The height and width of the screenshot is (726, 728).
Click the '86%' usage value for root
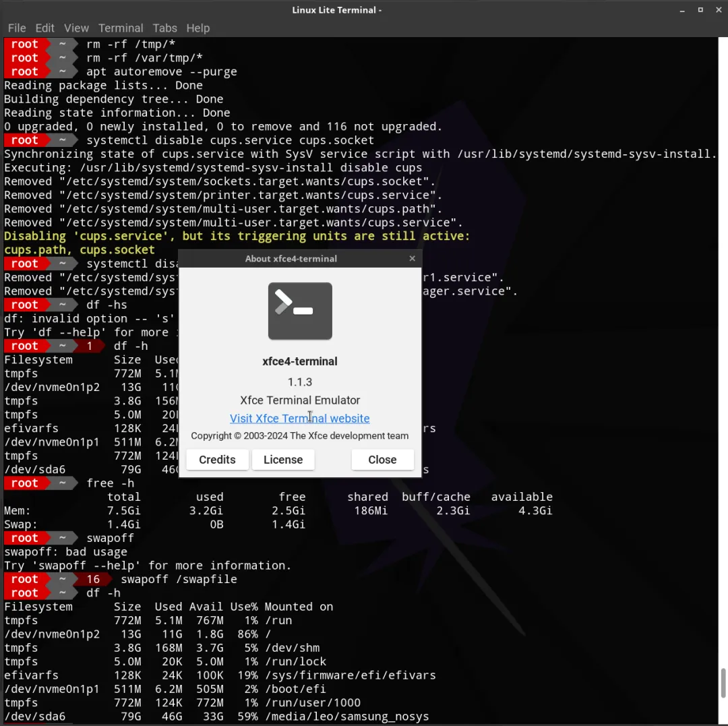(x=247, y=634)
